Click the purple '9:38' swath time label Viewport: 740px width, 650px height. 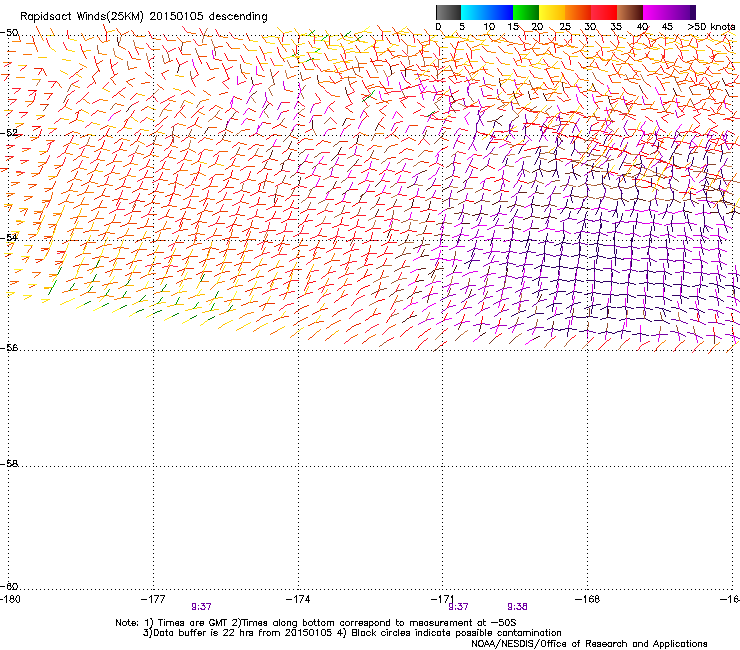[x=517, y=607]
